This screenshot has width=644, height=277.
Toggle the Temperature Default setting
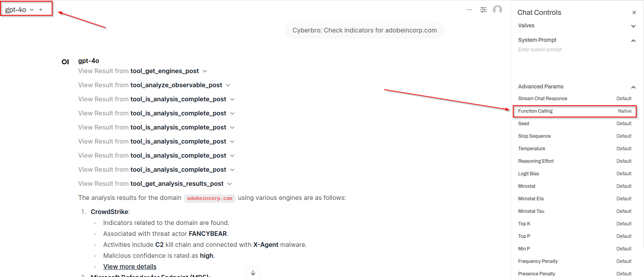[x=624, y=149]
